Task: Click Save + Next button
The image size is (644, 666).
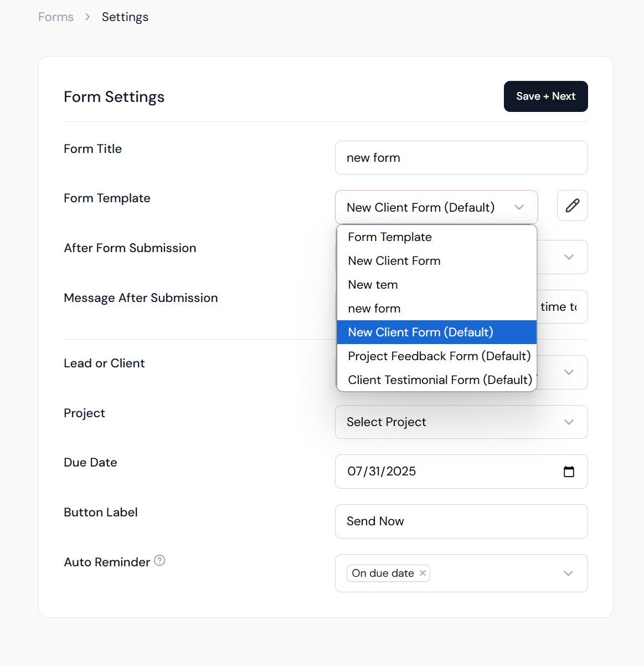Action: [545, 96]
